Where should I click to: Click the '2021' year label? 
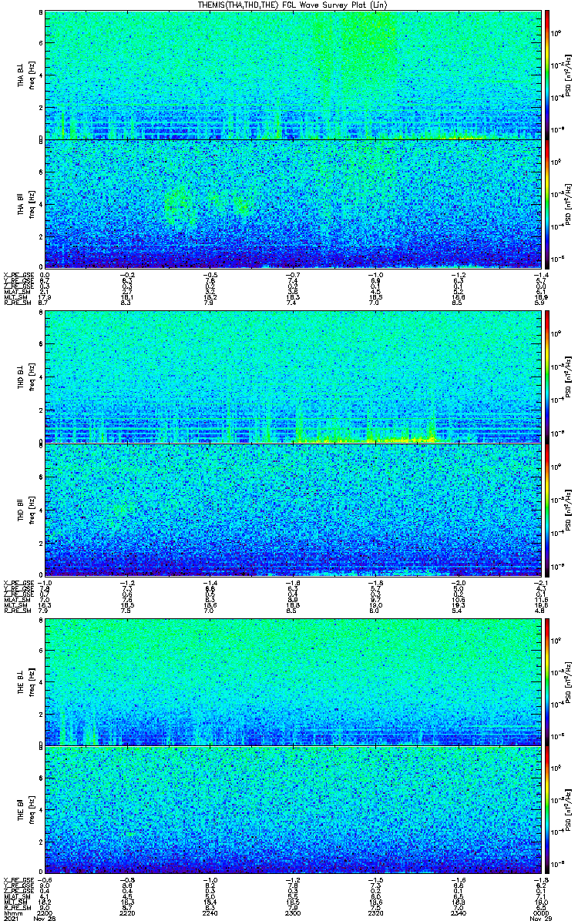tap(10, 919)
